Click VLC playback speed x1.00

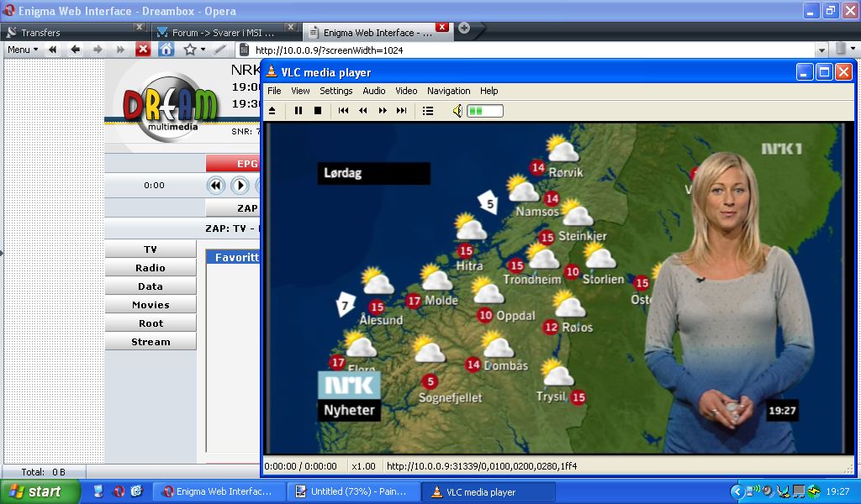click(363, 466)
